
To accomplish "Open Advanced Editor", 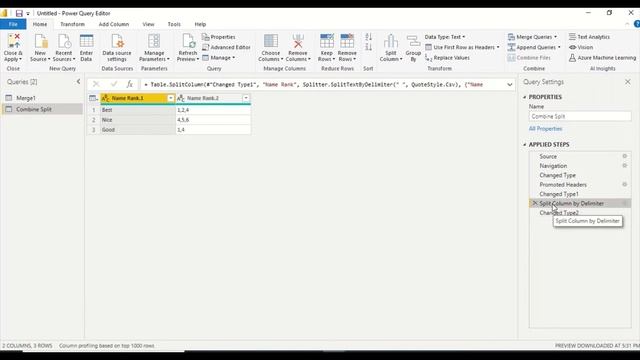I will [227, 47].
